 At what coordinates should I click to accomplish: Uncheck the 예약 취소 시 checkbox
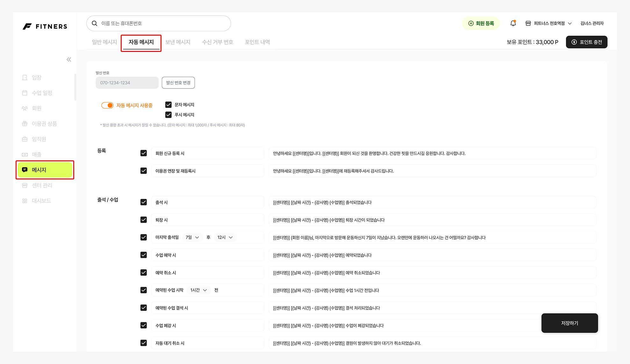[x=144, y=273]
